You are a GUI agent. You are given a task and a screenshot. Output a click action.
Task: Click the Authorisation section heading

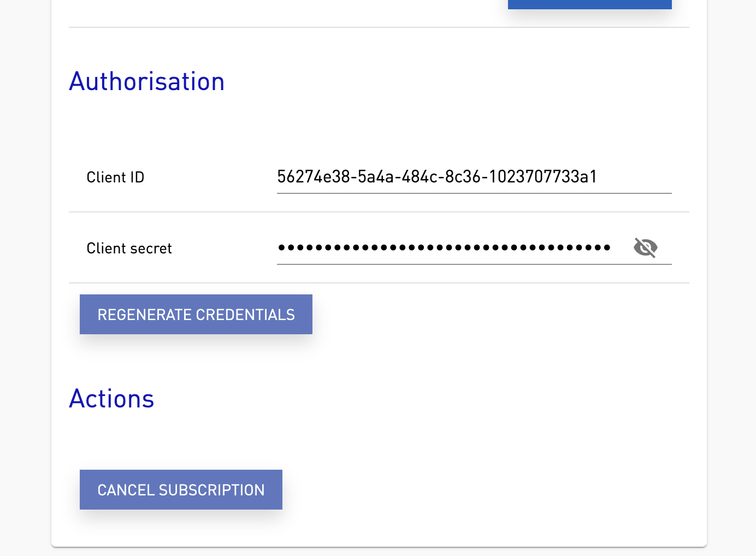[x=146, y=81]
